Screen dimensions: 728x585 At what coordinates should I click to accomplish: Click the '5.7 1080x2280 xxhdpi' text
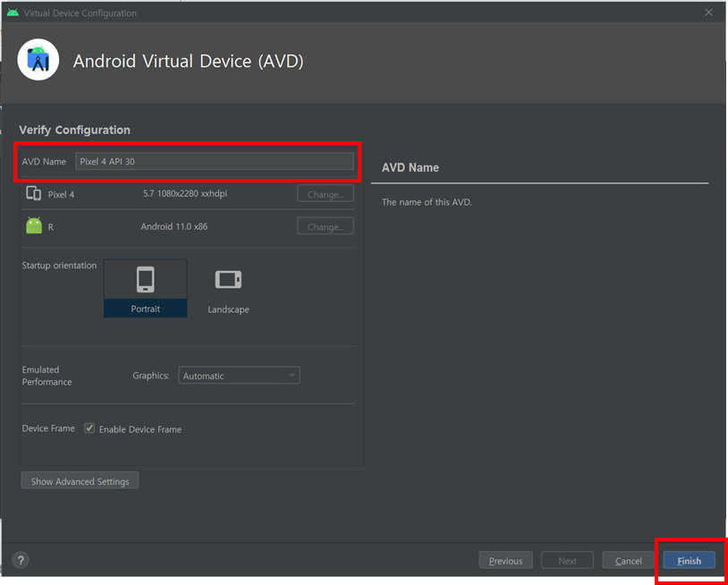click(185, 193)
